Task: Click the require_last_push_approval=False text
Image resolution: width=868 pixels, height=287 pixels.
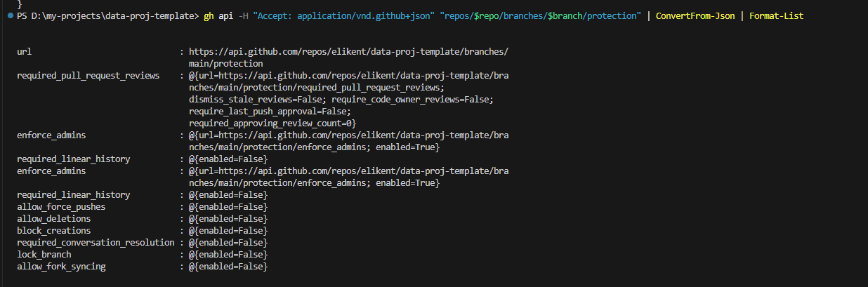Action: 269,111
